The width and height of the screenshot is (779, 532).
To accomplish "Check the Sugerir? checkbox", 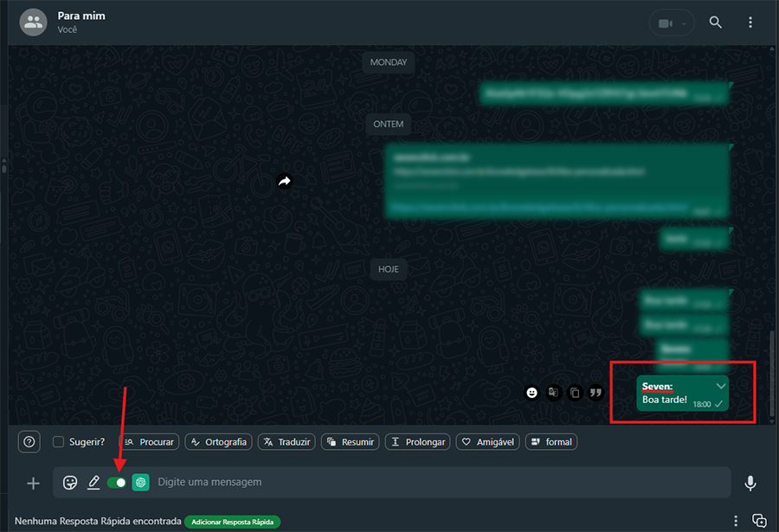I will point(58,442).
